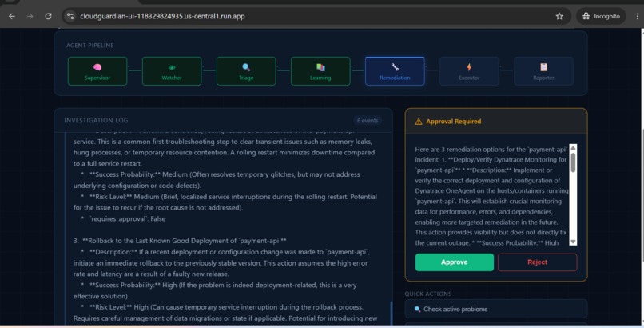Click the Approval Required title text
Screen dimensions: 644x328
coord(453,122)
